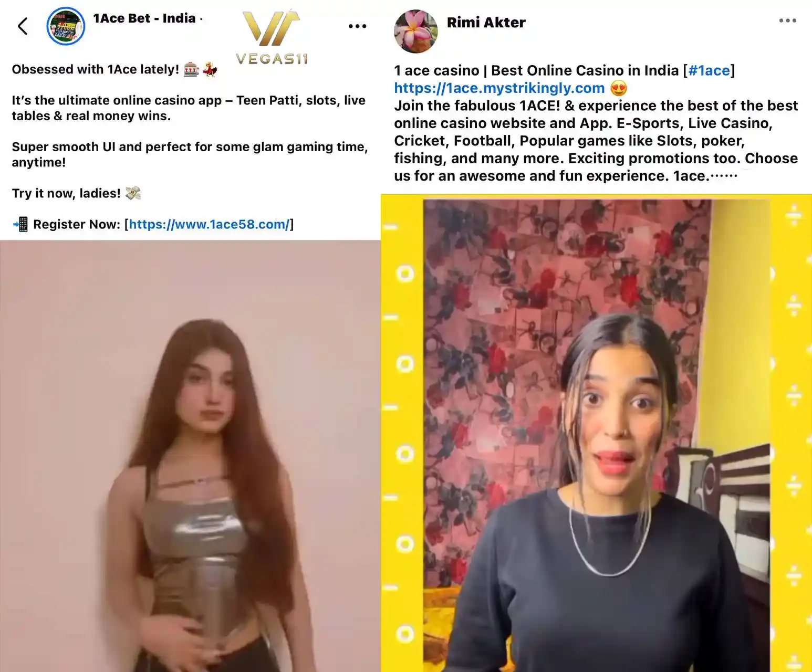
Task: Go back using the left arrow
Action: [x=23, y=26]
